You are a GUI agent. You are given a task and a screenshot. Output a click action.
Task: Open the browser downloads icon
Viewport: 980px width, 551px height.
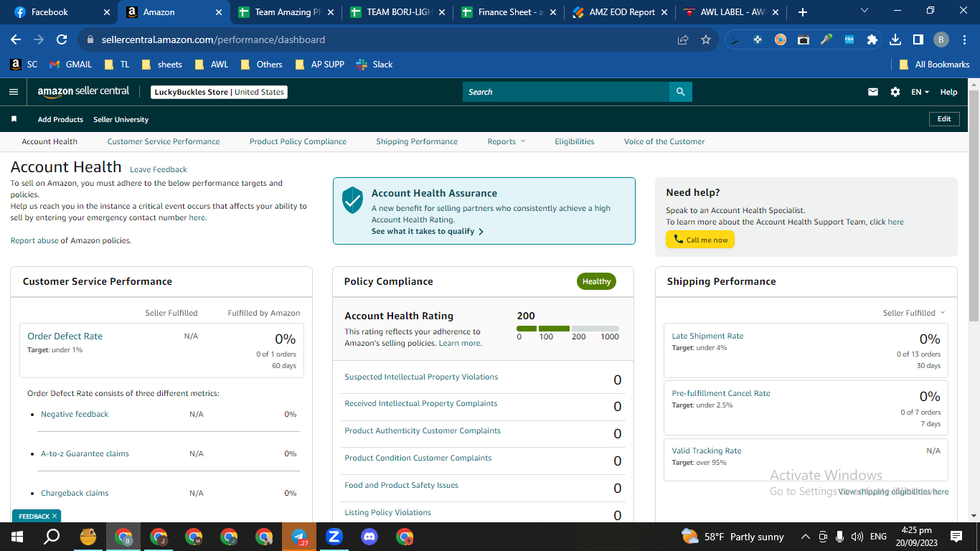coord(895,39)
